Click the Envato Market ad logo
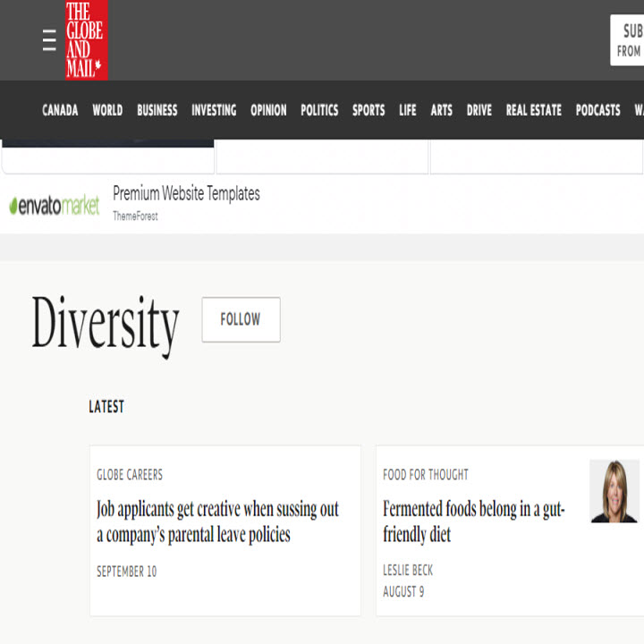 tap(55, 206)
